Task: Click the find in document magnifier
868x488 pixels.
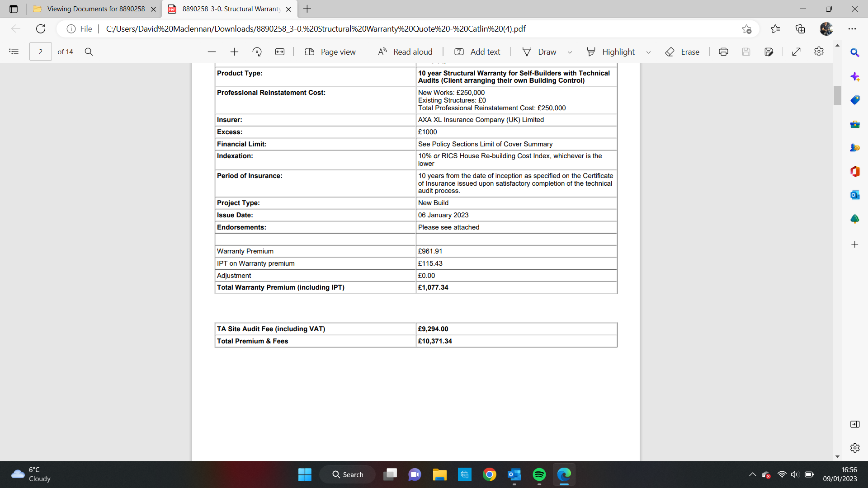Action: click(89, 52)
